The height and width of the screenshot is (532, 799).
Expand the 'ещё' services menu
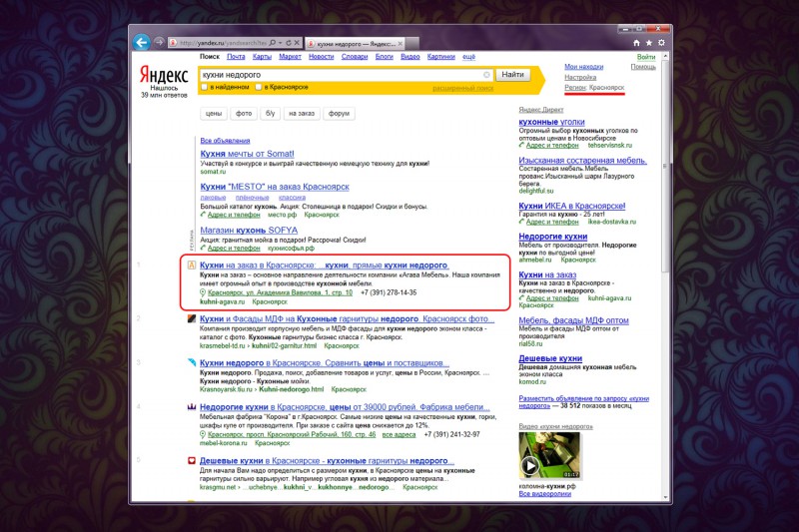pyautogui.click(x=468, y=57)
